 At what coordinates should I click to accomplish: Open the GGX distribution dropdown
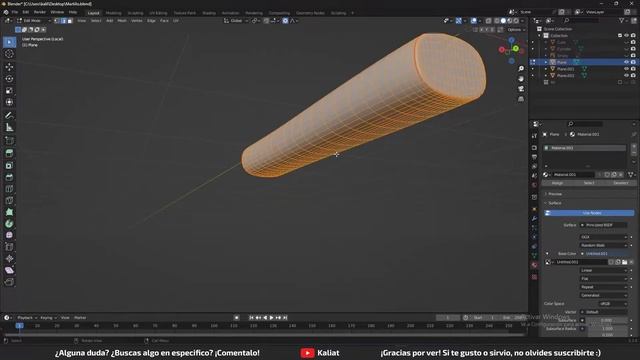point(604,237)
